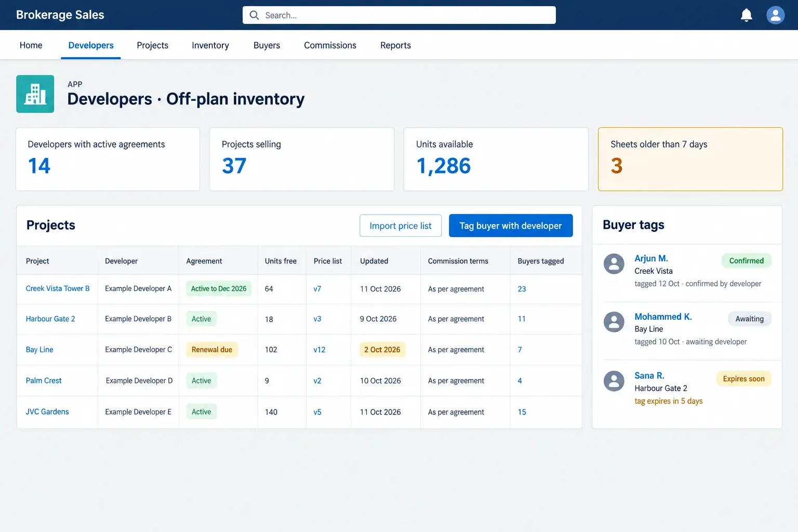
Task: Open buyer Sana R.
Action: click(x=649, y=376)
